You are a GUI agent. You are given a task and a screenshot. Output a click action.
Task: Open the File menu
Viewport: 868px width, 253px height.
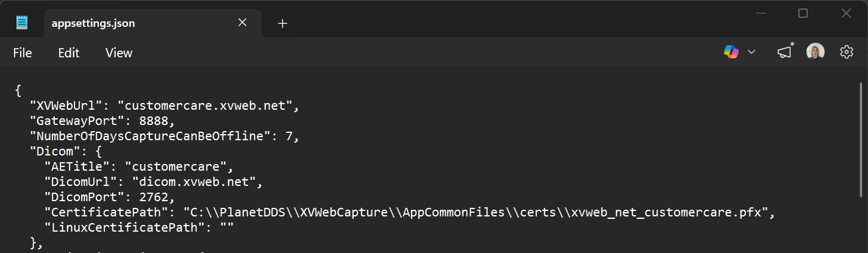[x=23, y=53]
